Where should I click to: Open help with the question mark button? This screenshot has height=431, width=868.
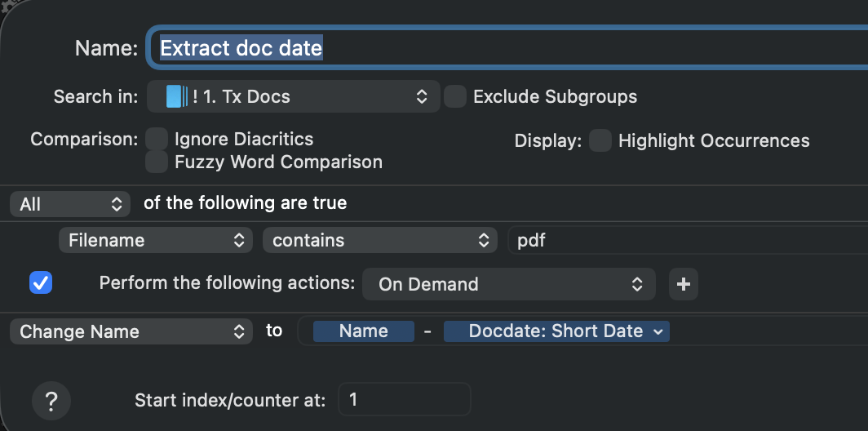pyautogui.click(x=51, y=402)
